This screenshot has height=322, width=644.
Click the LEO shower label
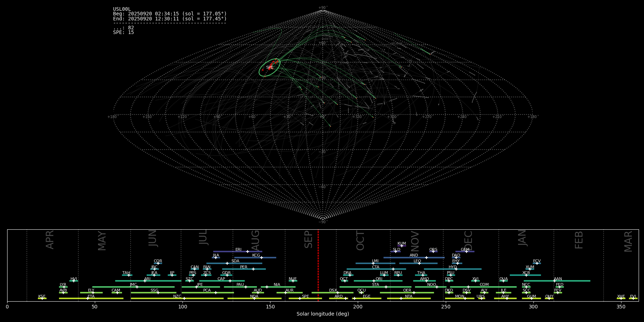point(417,261)
